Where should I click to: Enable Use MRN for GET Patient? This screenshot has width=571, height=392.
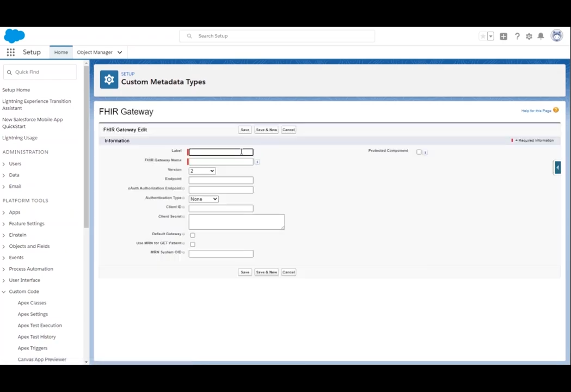coord(193,244)
